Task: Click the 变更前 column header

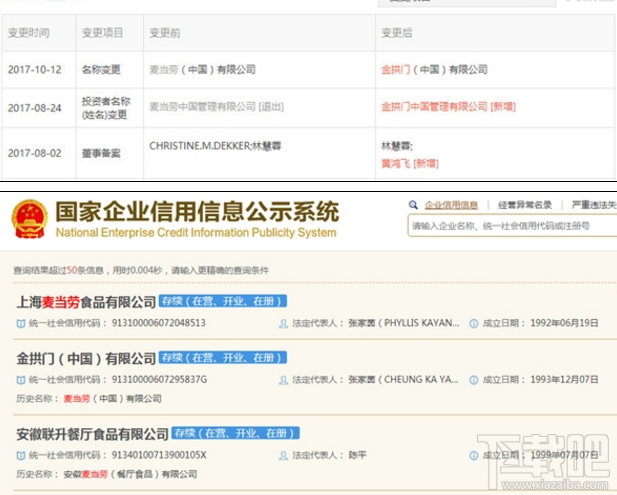Action: (x=165, y=33)
